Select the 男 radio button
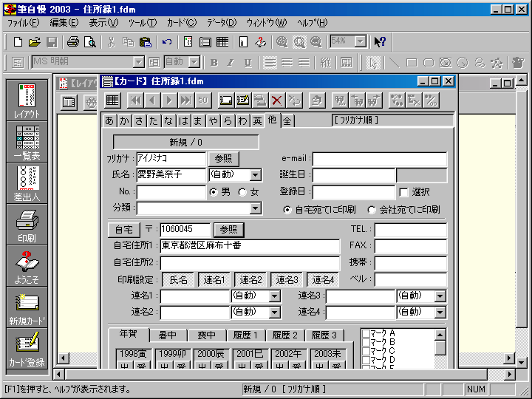 coord(214,192)
